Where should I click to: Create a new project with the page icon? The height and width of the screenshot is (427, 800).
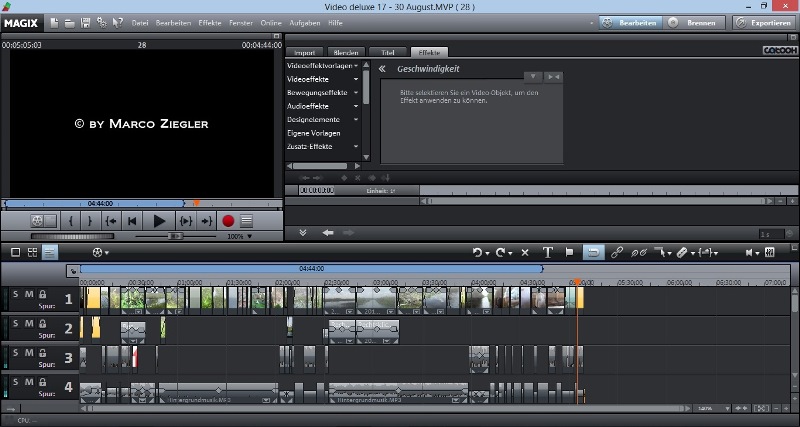(x=55, y=23)
